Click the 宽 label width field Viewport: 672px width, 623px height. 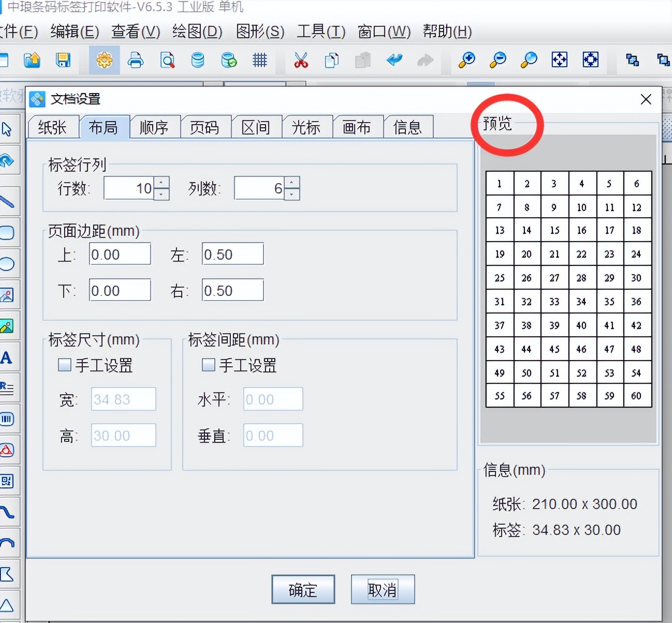pyautogui.click(x=124, y=399)
